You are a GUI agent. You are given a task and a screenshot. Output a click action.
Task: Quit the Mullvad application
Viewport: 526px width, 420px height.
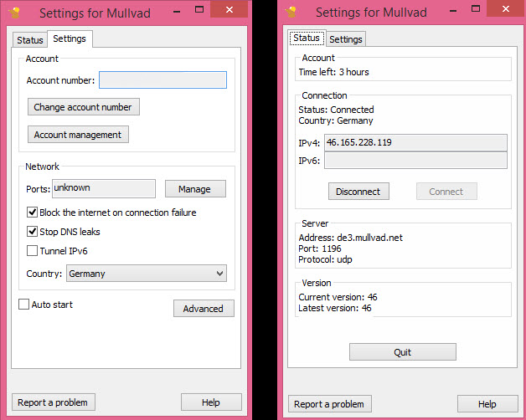tap(403, 352)
